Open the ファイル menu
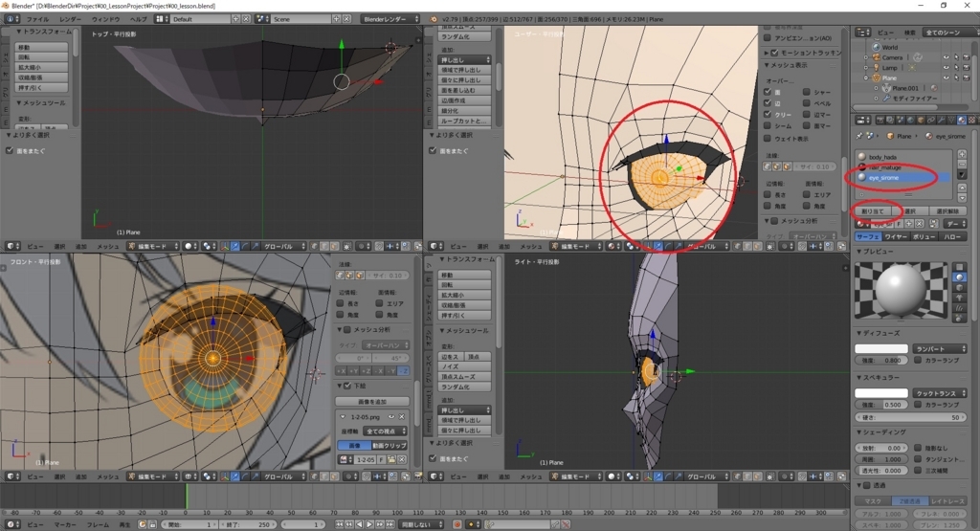 tap(38, 19)
